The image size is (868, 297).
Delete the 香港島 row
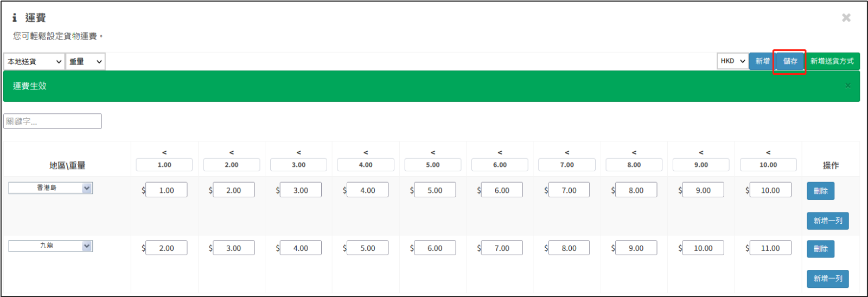820,191
